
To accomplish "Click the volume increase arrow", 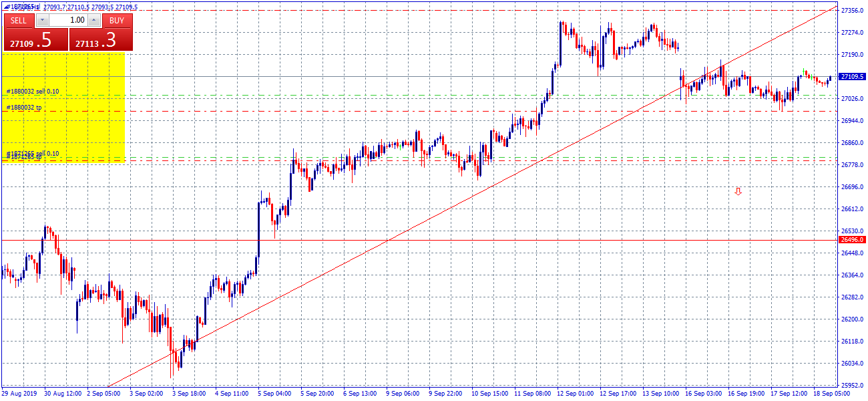I will (93, 21).
